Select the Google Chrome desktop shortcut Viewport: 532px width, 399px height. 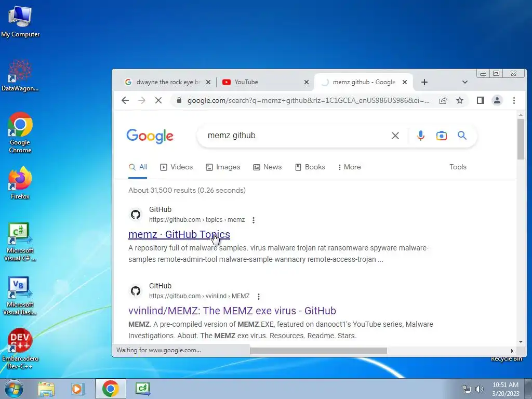click(20, 132)
